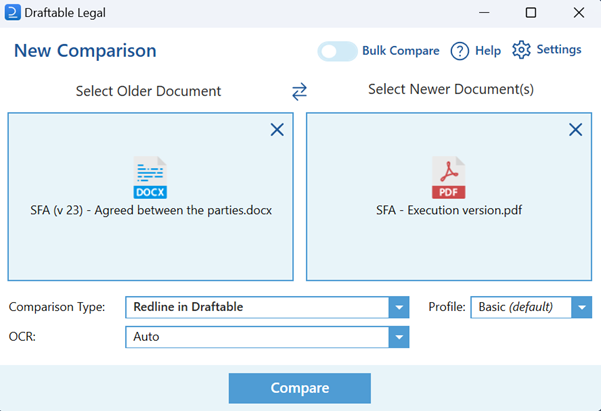601x411 pixels.
Task: Click the 'Redline in Draftable' combo box
Action: pos(267,307)
